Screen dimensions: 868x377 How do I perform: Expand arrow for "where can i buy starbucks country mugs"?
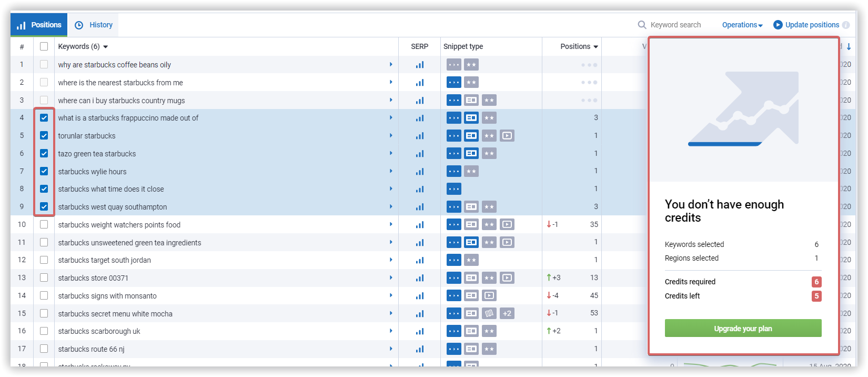click(x=391, y=100)
